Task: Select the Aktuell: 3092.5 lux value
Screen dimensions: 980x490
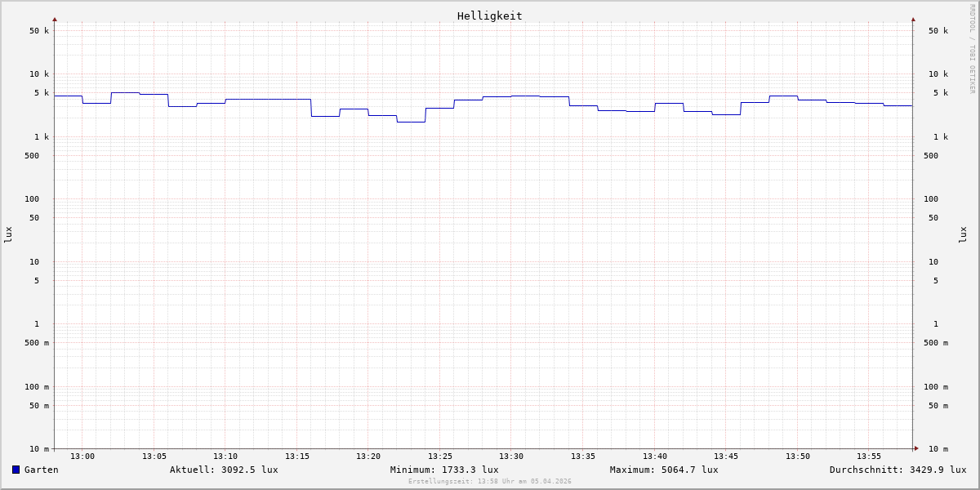Action: pos(224,470)
